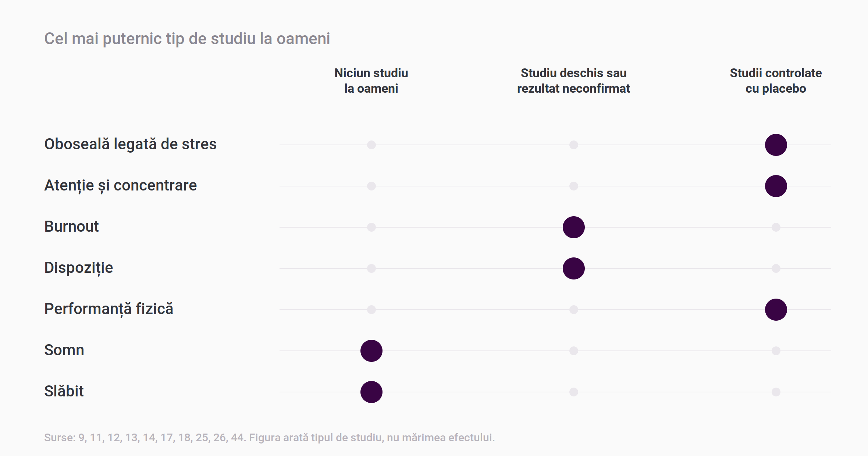The width and height of the screenshot is (868, 456).
Task: Click the "Somn" row label
Action: tap(64, 350)
